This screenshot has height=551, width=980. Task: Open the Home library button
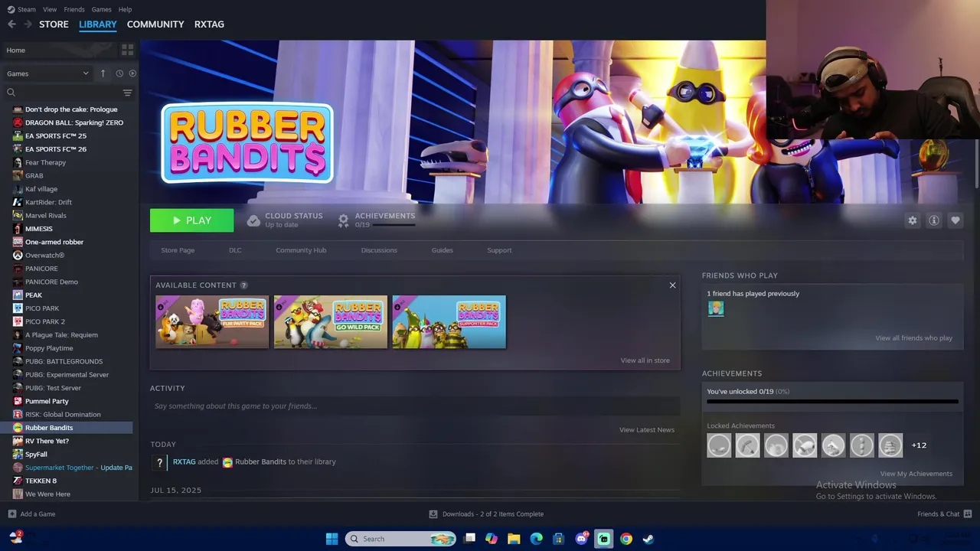pos(60,50)
